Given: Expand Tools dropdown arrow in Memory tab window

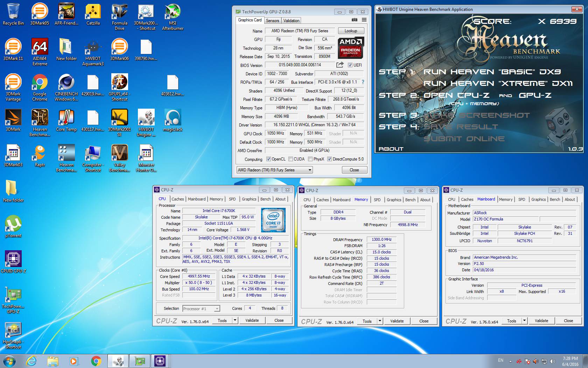Looking at the screenshot, I should click(380, 321).
